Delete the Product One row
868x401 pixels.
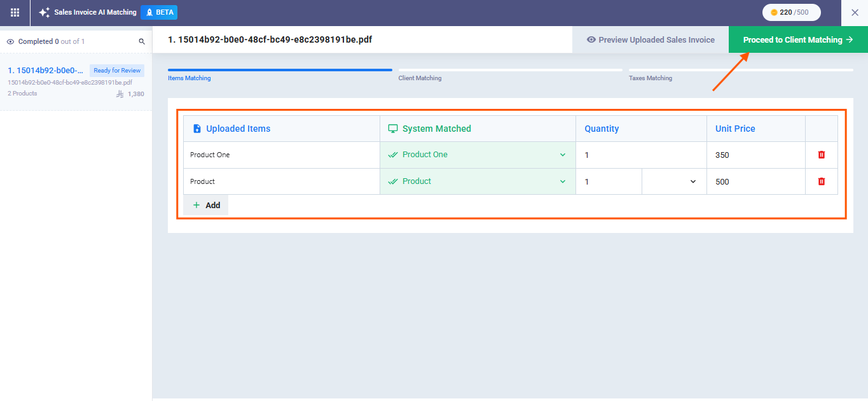pyautogui.click(x=822, y=155)
